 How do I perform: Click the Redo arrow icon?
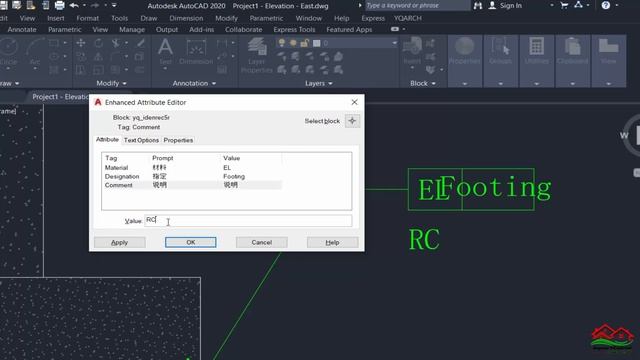coord(95,5)
